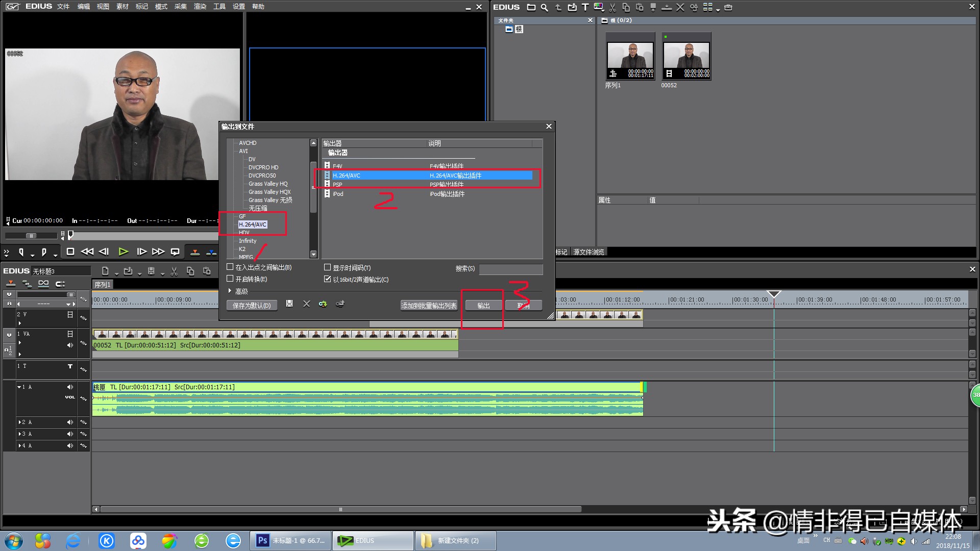
Task: Expand the 高级 advanced section
Action: (230, 291)
